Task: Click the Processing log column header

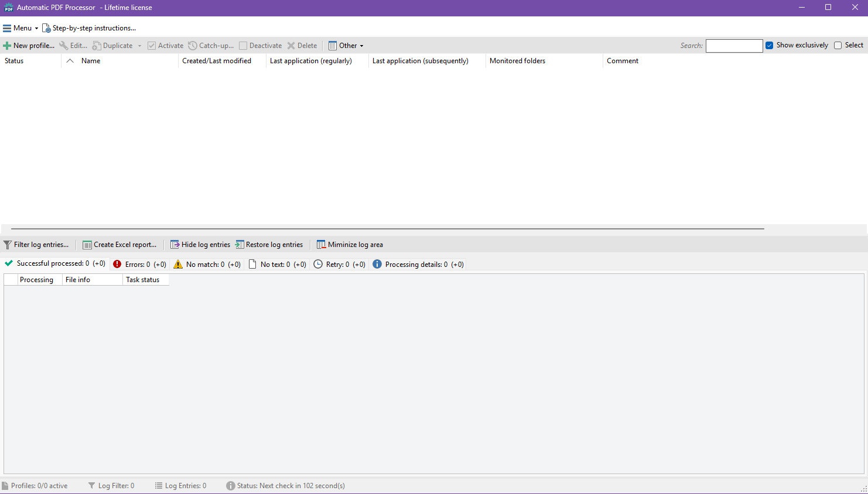Action: coord(40,280)
